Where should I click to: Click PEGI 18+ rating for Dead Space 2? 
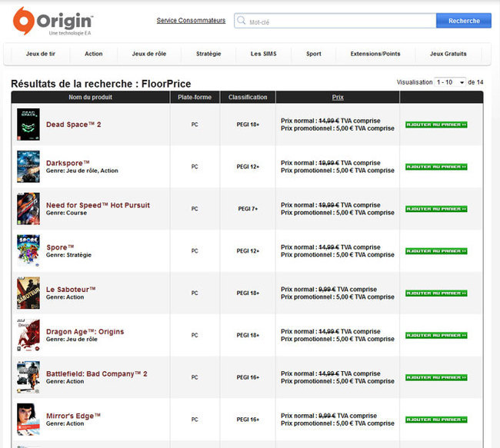[248, 124]
